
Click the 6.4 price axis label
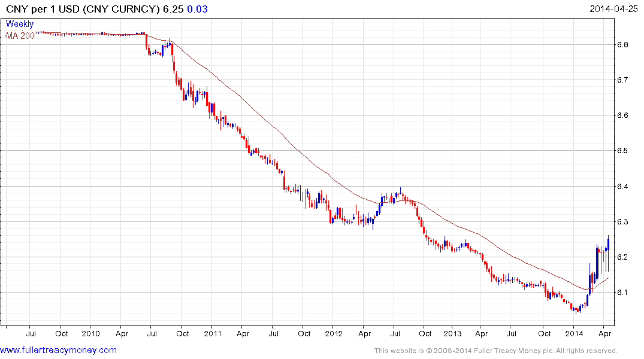tap(622, 186)
